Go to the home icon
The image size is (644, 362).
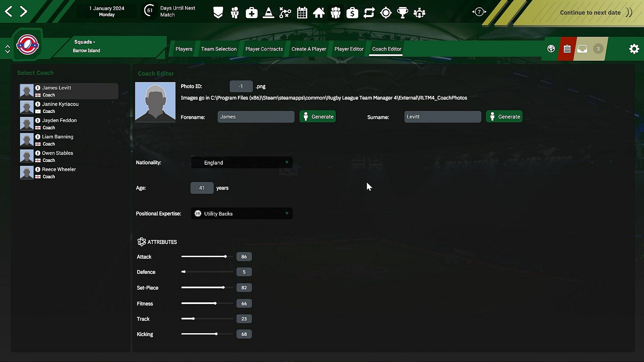coord(319,13)
